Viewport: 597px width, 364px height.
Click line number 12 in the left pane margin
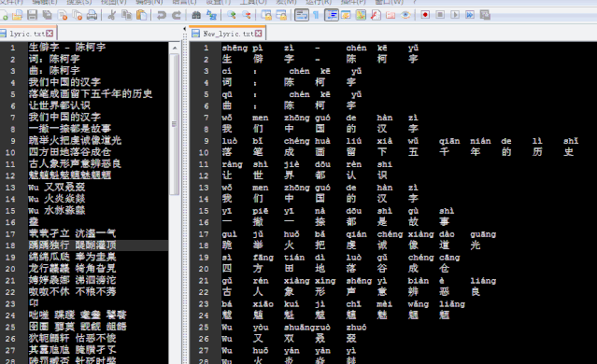pos(10,175)
